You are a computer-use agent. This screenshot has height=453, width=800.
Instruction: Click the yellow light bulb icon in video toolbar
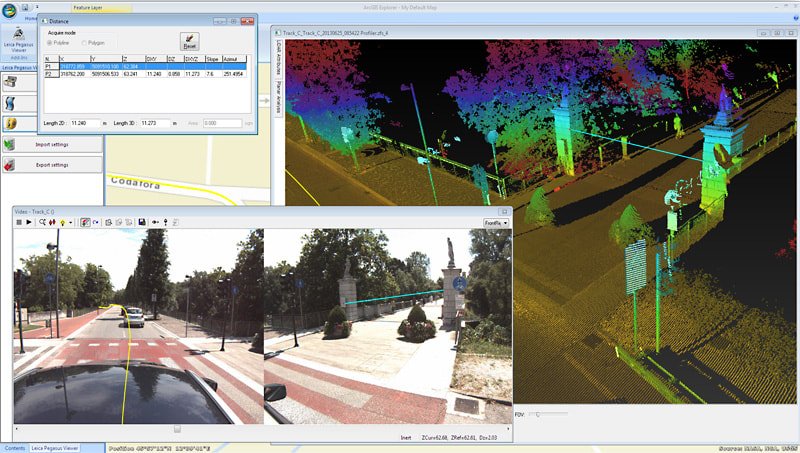[63, 222]
